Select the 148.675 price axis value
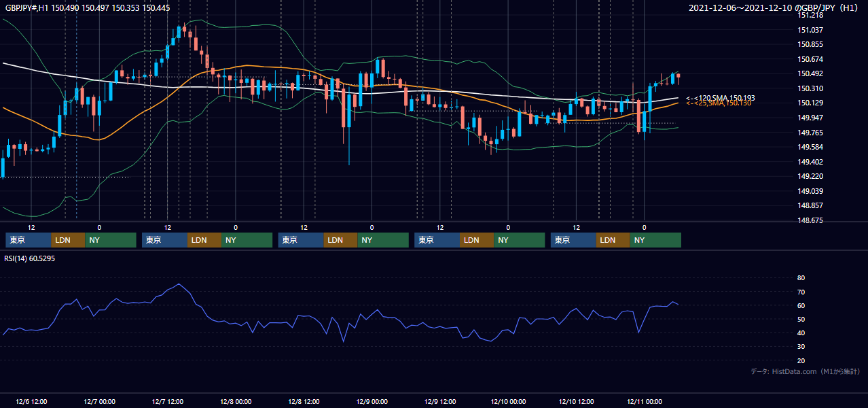The image size is (868, 408). (x=810, y=220)
